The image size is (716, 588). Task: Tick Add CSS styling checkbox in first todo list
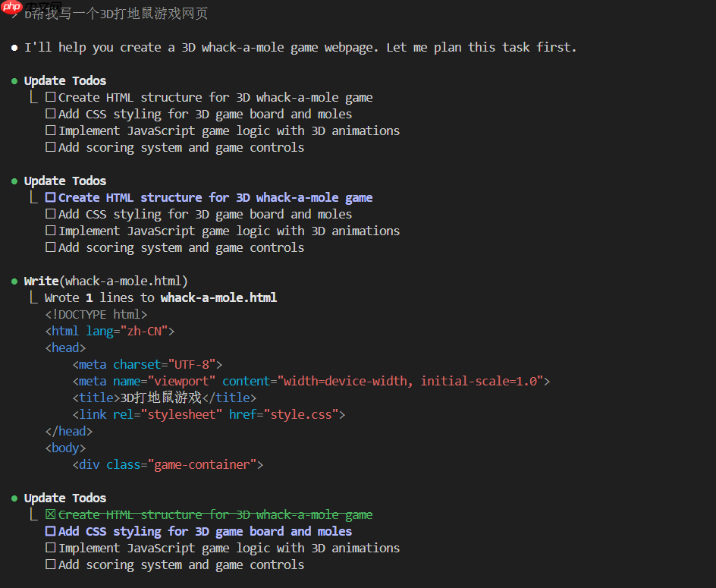51,114
